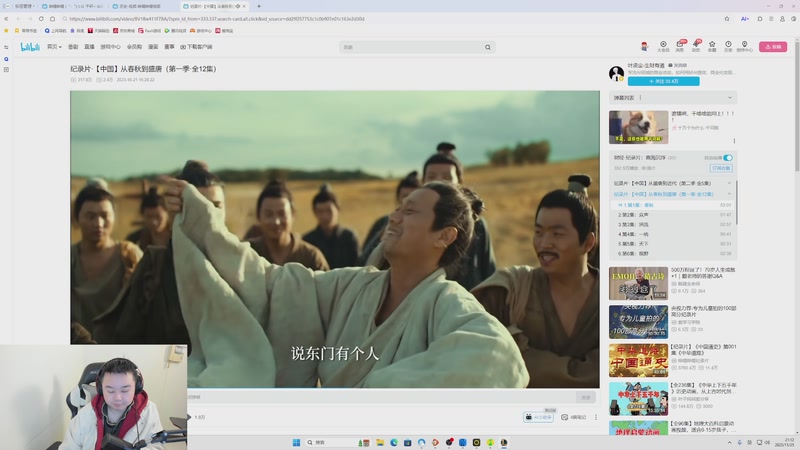Open three-dot more menu below the video
The height and width of the screenshot is (450, 800).
595,417
